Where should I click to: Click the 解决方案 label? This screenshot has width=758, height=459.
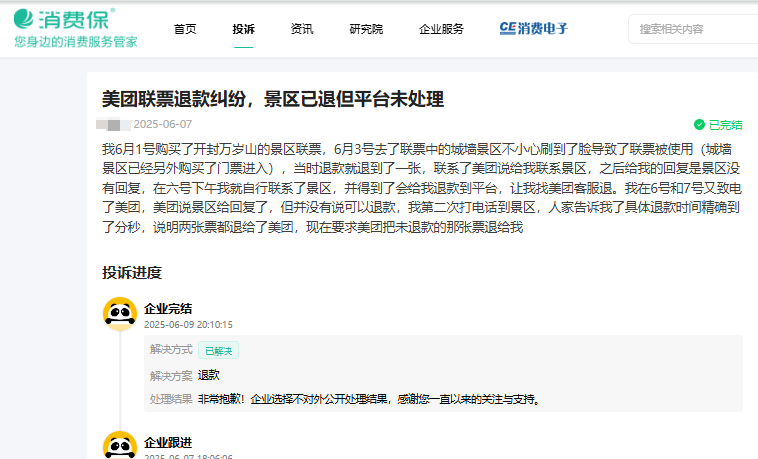coord(171,376)
